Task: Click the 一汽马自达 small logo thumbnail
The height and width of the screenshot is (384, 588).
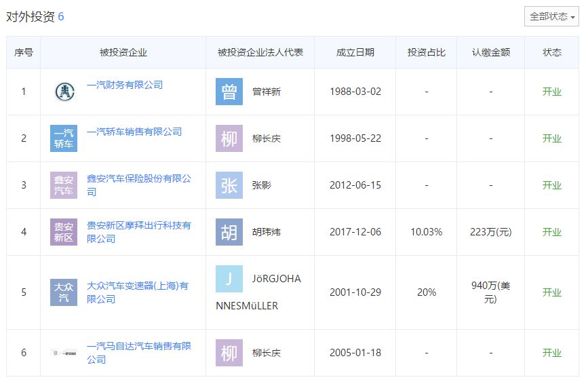Action: point(64,353)
